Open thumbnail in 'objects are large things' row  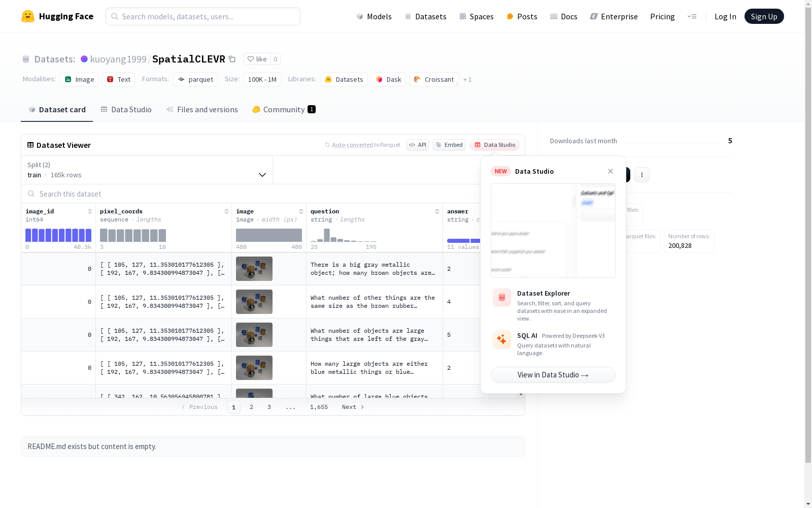(254, 335)
